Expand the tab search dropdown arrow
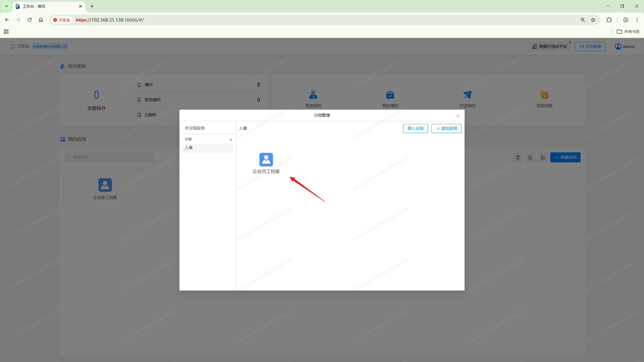Image resolution: width=644 pixels, height=362 pixels. pos(7,6)
